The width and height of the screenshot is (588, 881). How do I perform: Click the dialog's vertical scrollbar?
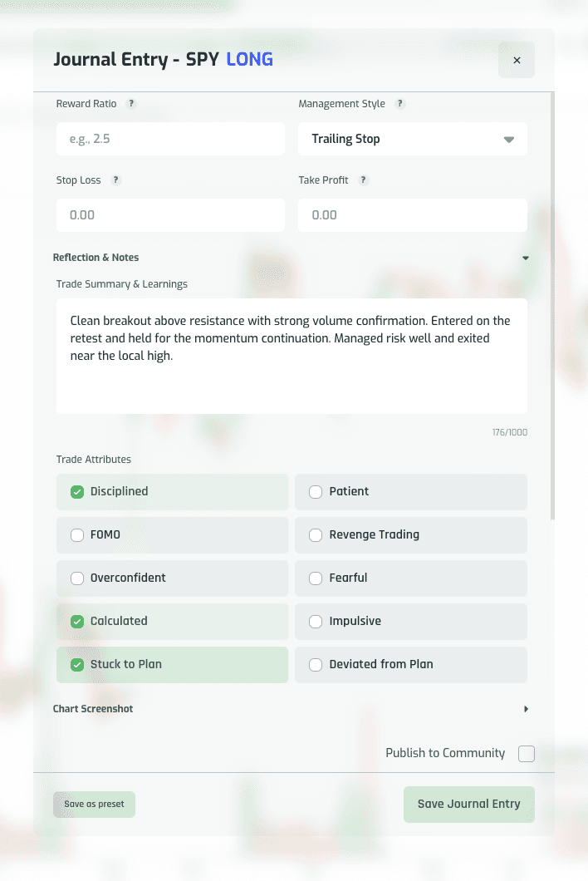click(552, 306)
